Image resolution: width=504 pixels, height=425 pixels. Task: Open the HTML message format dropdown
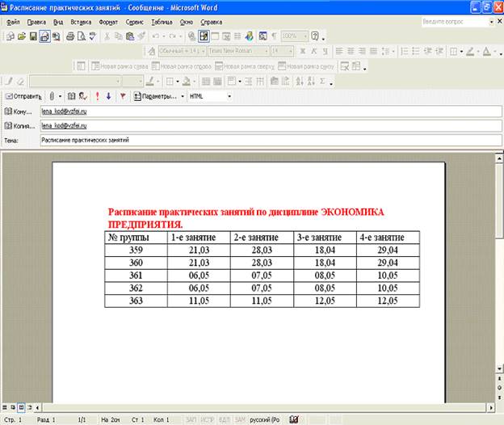pos(229,95)
